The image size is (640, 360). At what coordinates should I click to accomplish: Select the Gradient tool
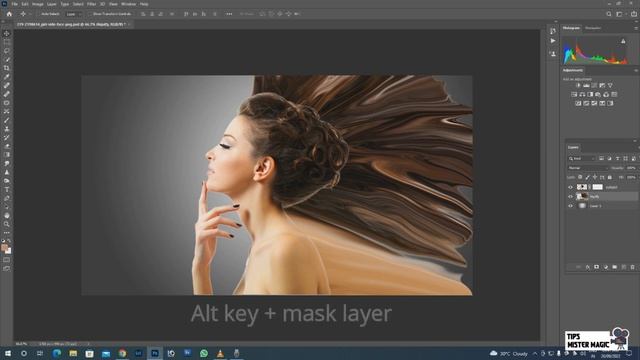[x=7, y=155]
